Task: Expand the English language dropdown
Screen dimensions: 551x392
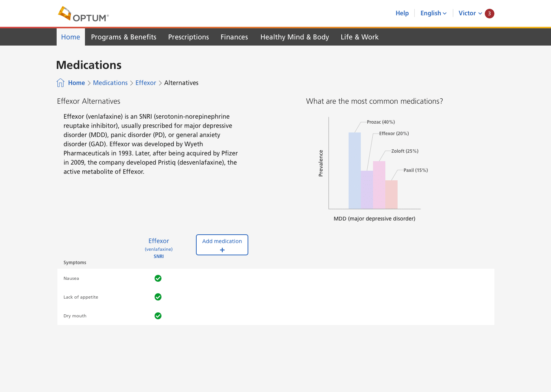Action: 433,13
